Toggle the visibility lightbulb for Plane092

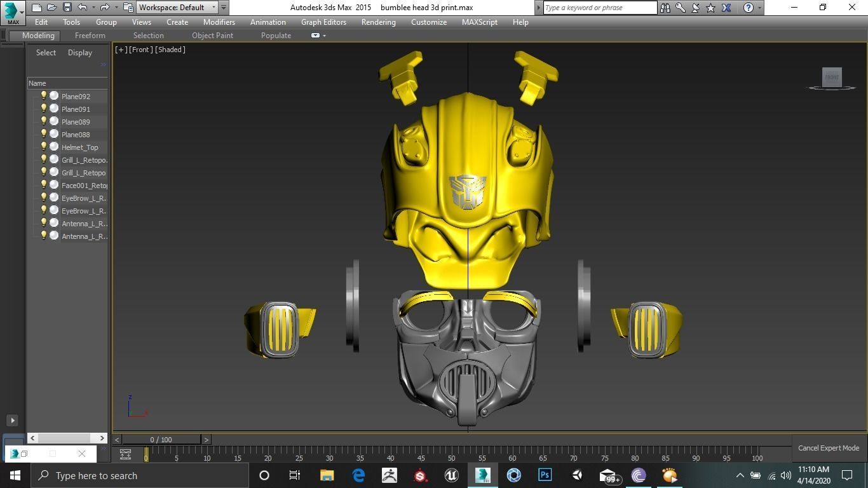click(x=44, y=96)
